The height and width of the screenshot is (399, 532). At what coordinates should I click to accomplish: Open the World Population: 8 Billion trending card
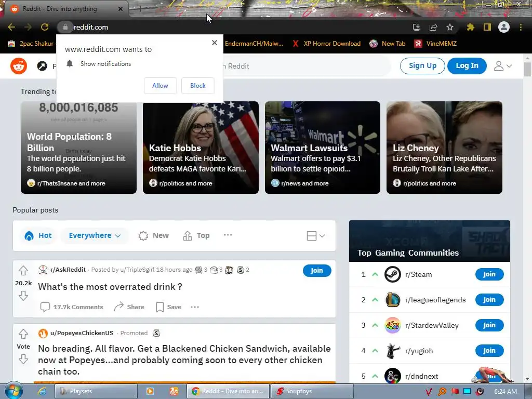[x=79, y=148]
